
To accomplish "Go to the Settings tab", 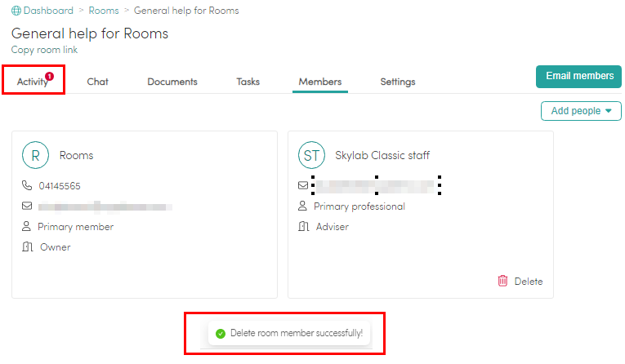I will point(397,82).
